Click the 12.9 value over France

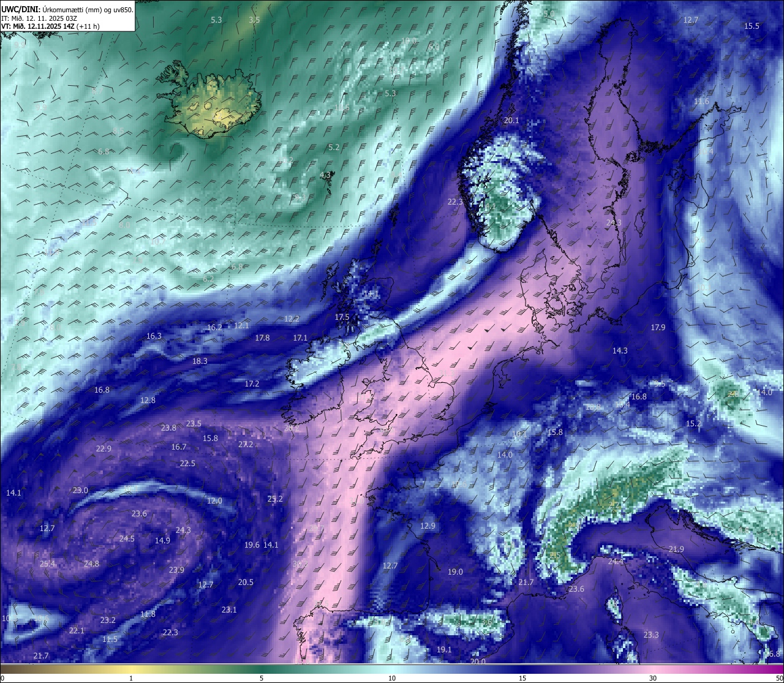pos(428,526)
